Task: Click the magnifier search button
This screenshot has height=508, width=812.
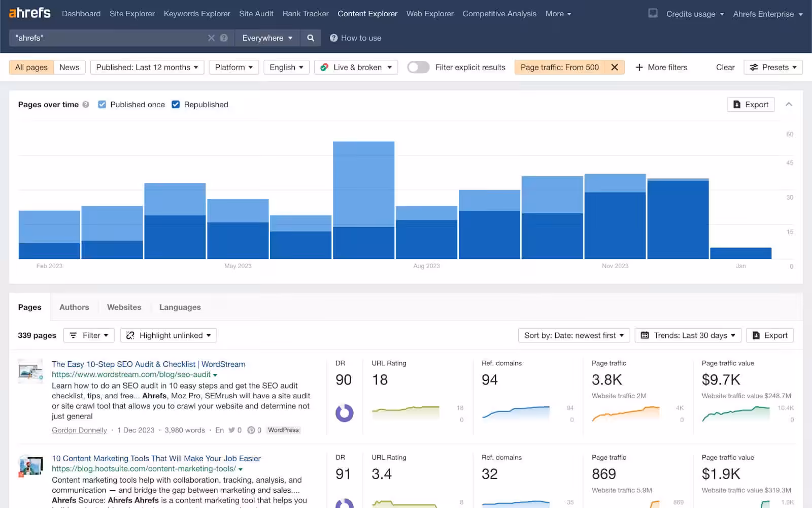Action: [x=311, y=38]
